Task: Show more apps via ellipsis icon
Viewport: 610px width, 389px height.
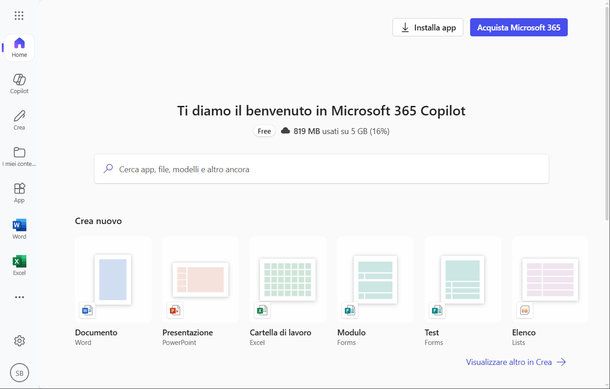Action: click(x=19, y=297)
